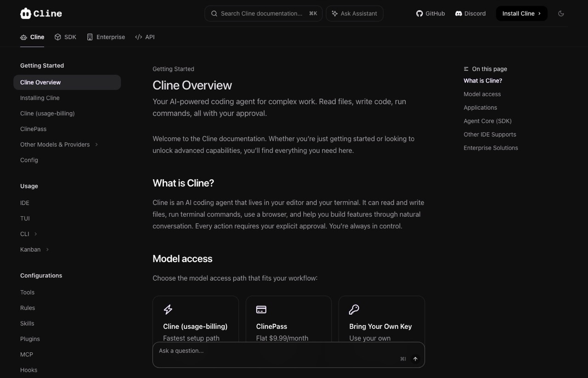Image resolution: width=588 pixels, height=378 pixels.
Task: Click the Cline Overview page heading
Action: tap(192, 85)
